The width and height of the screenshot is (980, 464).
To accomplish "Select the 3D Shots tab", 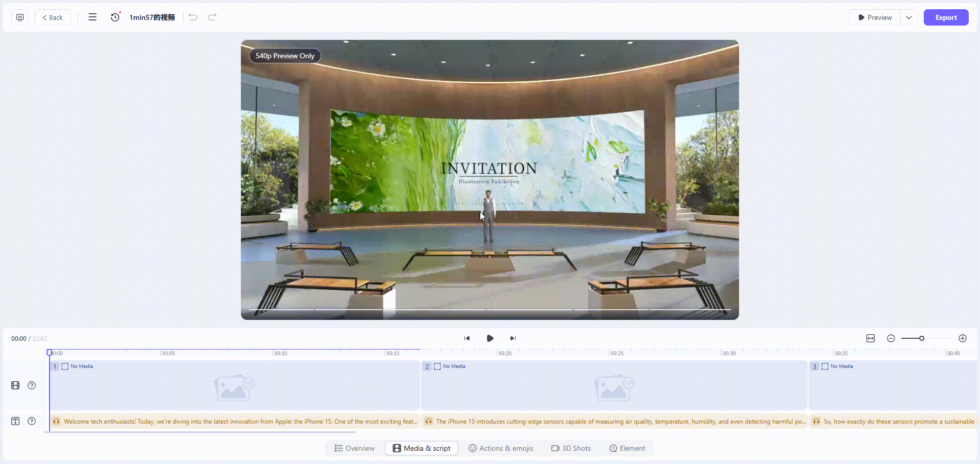I will click(x=571, y=448).
